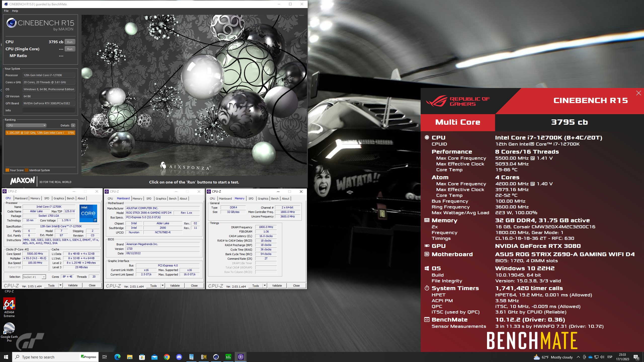The height and width of the screenshot is (362, 644).
Task: Switch to Bench tab in CPU-Z processor window
Action: pyautogui.click(x=71, y=198)
